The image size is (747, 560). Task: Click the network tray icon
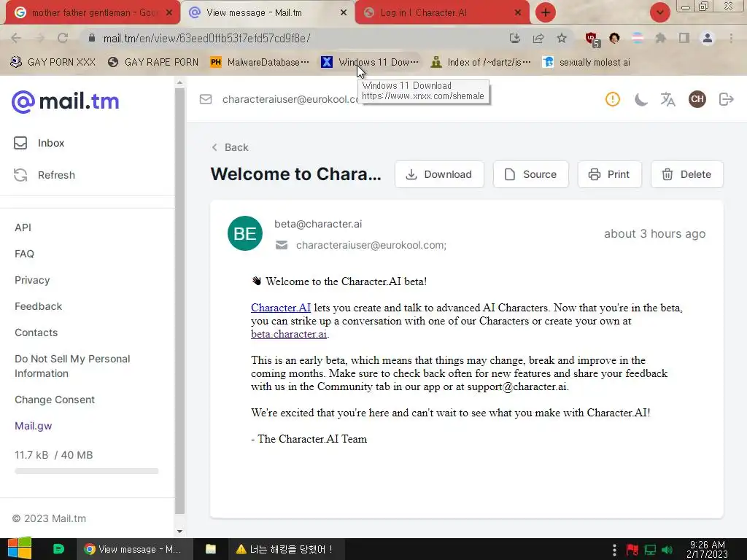tap(650, 550)
